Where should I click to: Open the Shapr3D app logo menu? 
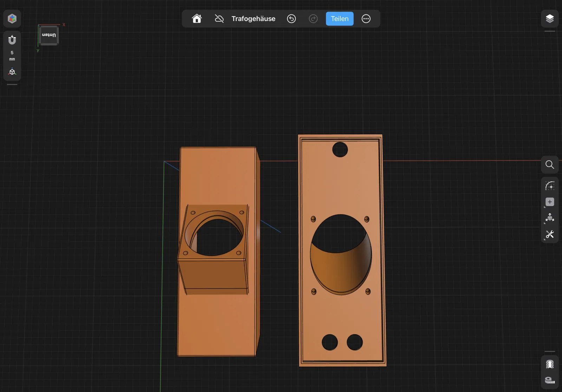tap(12, 19)
